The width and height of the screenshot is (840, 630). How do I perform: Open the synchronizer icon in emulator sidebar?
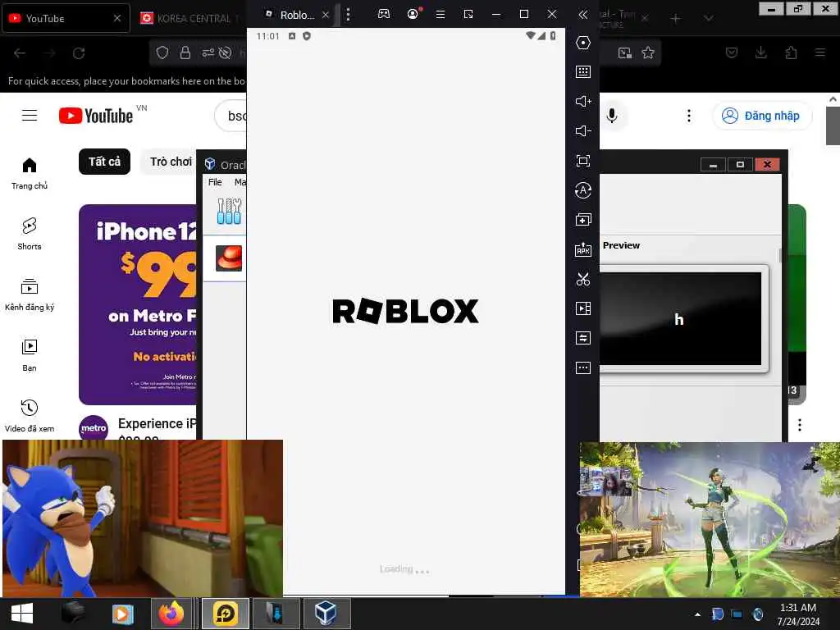(x=583, y=338)
